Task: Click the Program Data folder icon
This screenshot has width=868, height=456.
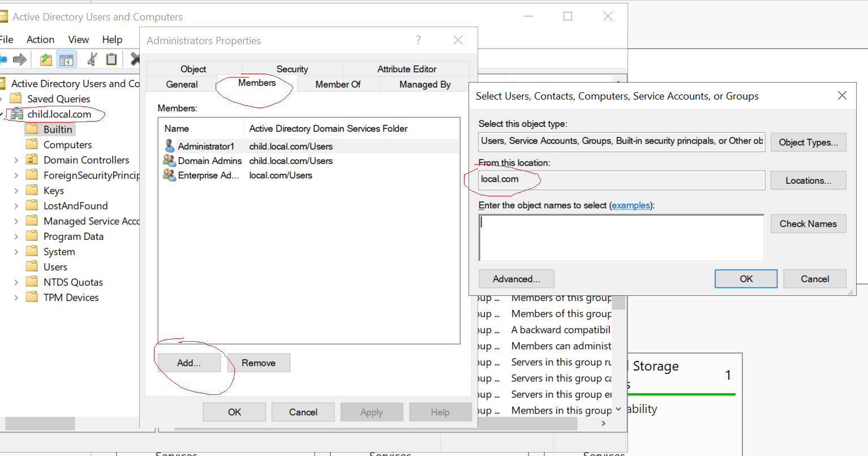Action: pyautogui.click(x=32, y=236)
